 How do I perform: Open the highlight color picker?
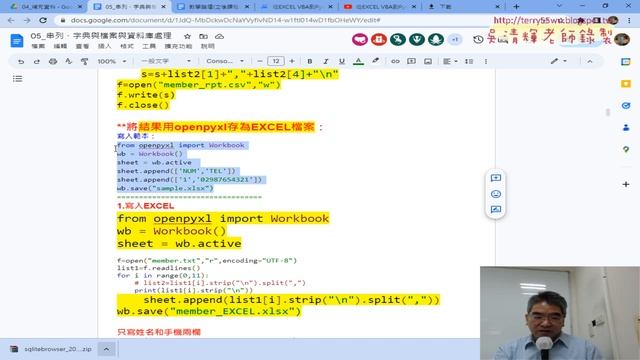375,61
